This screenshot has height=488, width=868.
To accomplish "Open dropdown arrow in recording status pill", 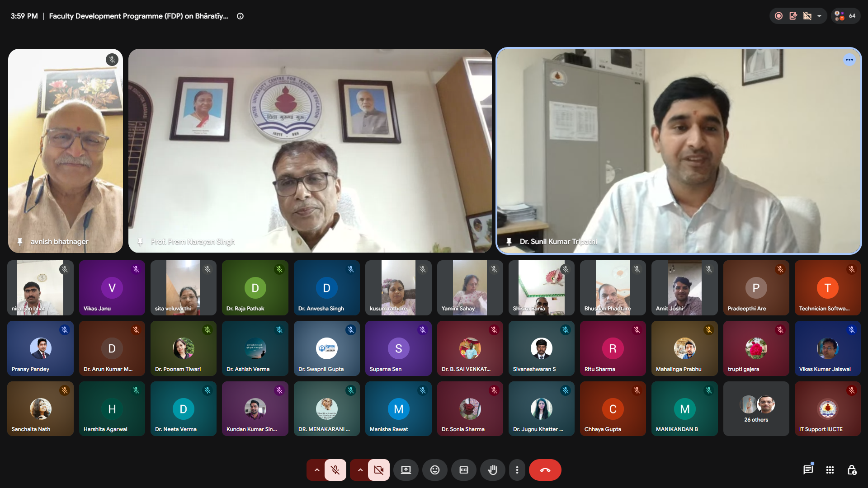I will (x=819, y=16).
